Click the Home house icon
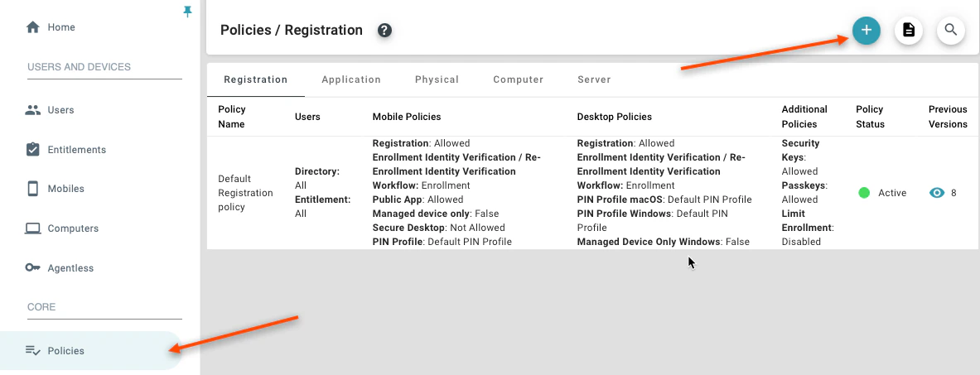Viewport: 980px width, 375px height. pyautogui.click(x=33, y=27)
